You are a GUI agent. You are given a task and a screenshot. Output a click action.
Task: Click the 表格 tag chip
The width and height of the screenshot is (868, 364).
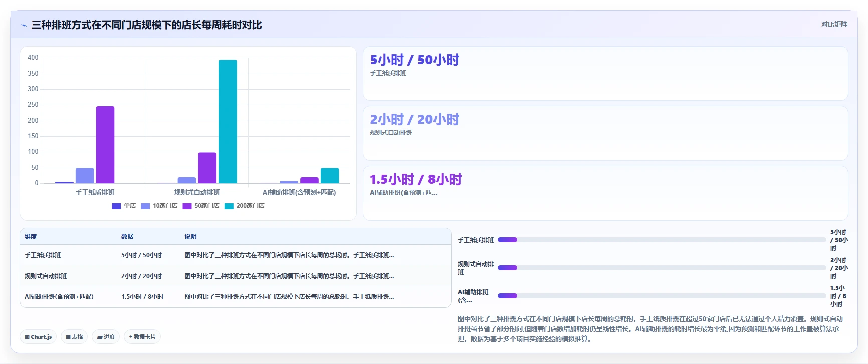tap(74, 337)
